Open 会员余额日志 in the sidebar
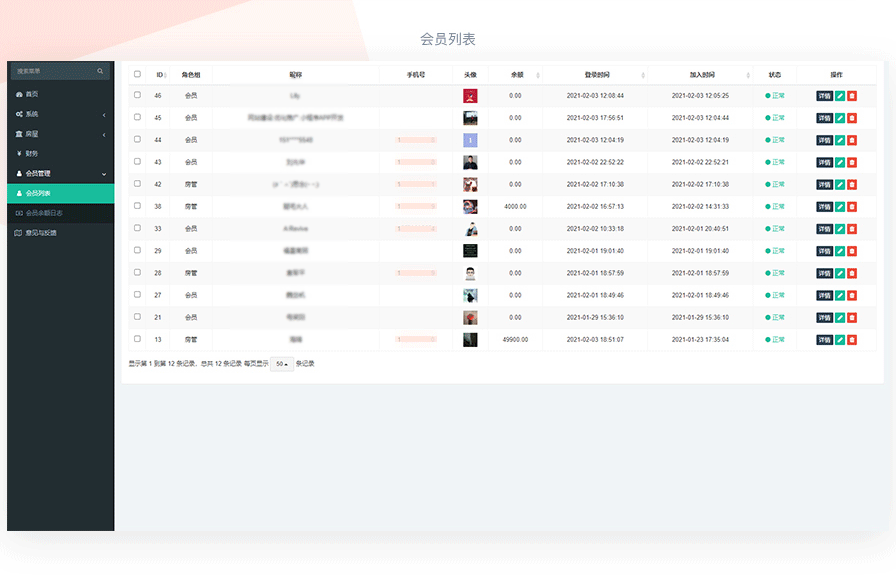The height and width of the screenshot is (577, 896). pos(61,213)
